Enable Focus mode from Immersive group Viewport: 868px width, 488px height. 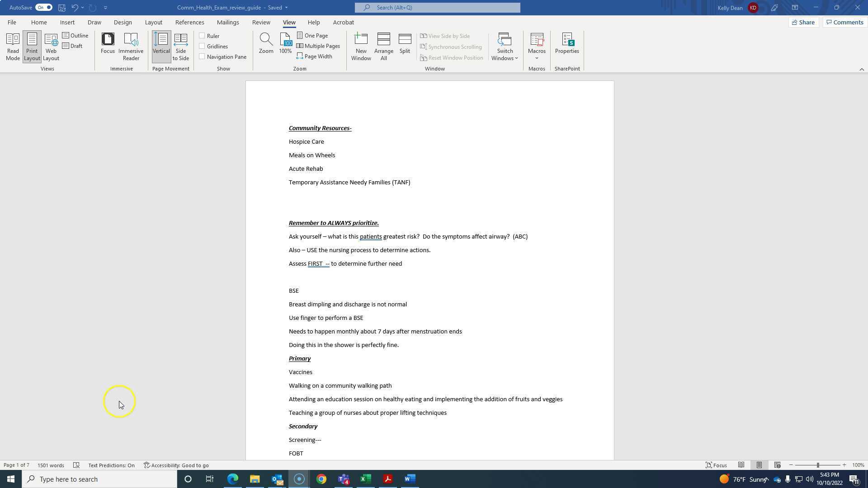click(108, 46)
